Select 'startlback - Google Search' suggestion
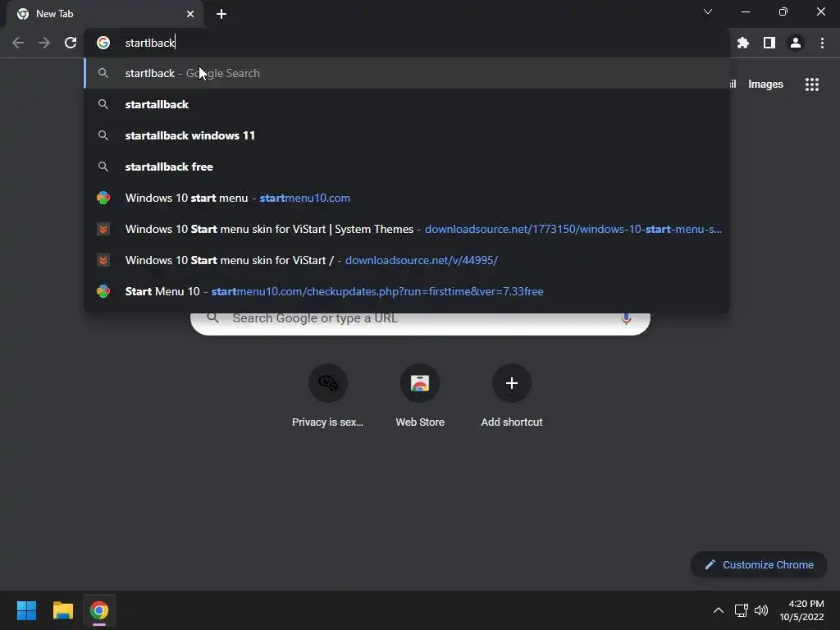840x630 pixels. pyautogui.click(x=407, y=73)
